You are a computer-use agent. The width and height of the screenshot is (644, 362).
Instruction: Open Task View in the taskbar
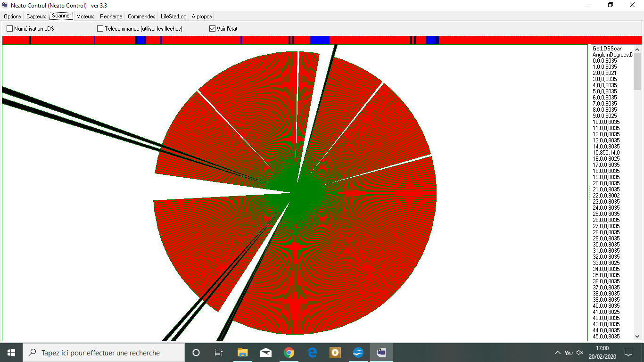219,353
